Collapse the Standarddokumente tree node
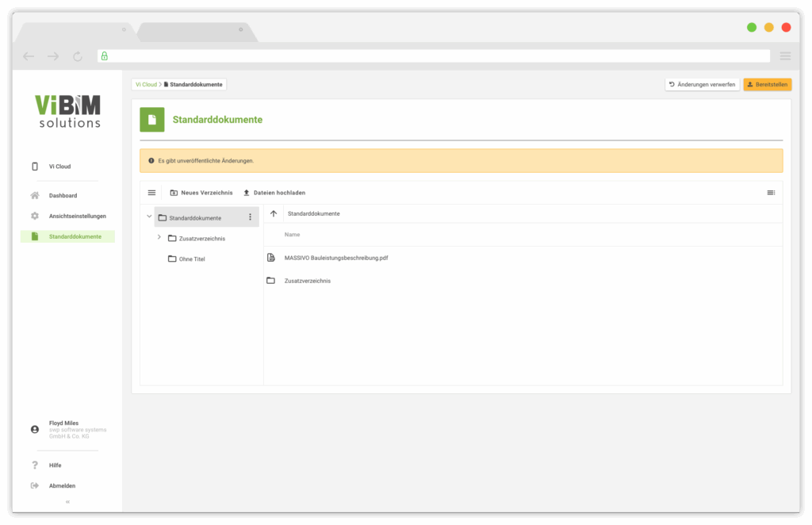 [x=149, y=217]
